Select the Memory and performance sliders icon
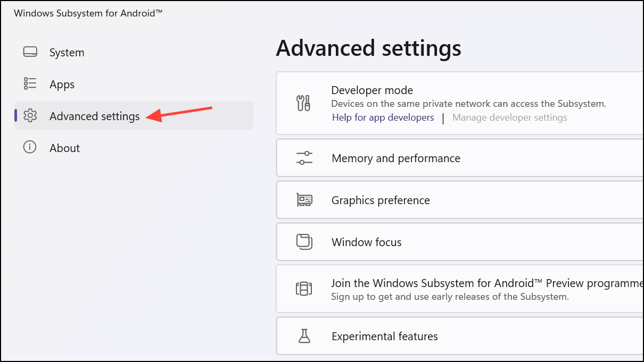The width and height of the screenshot is (644, 362). [x=303, y=158]
